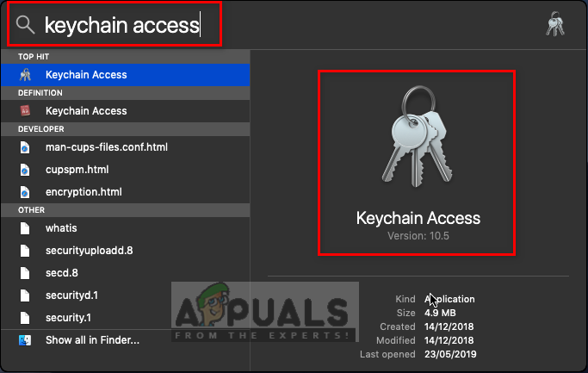
Task: Click the blank document icon beside whatis
Action: [25, 228]
